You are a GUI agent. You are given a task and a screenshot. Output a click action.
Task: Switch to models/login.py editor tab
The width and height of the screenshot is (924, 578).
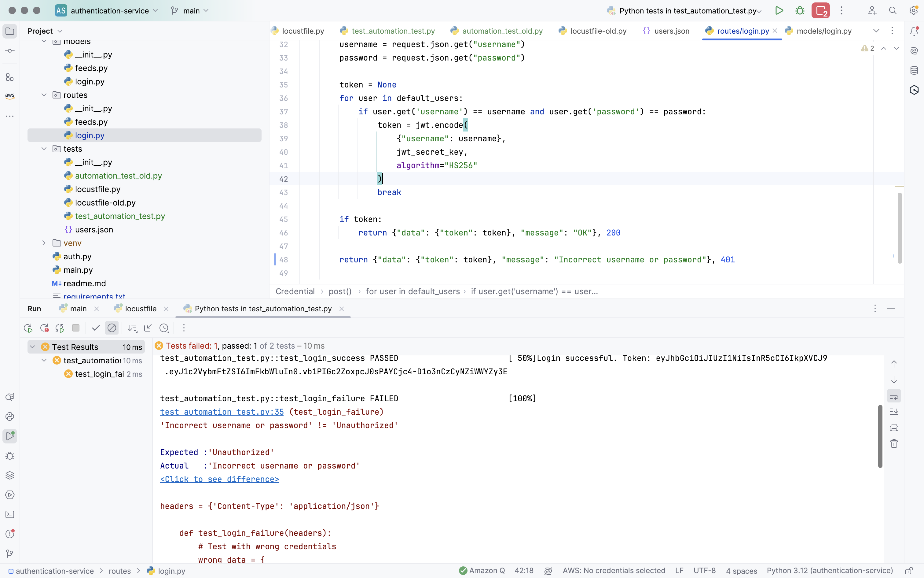click(x=818, y=31)
